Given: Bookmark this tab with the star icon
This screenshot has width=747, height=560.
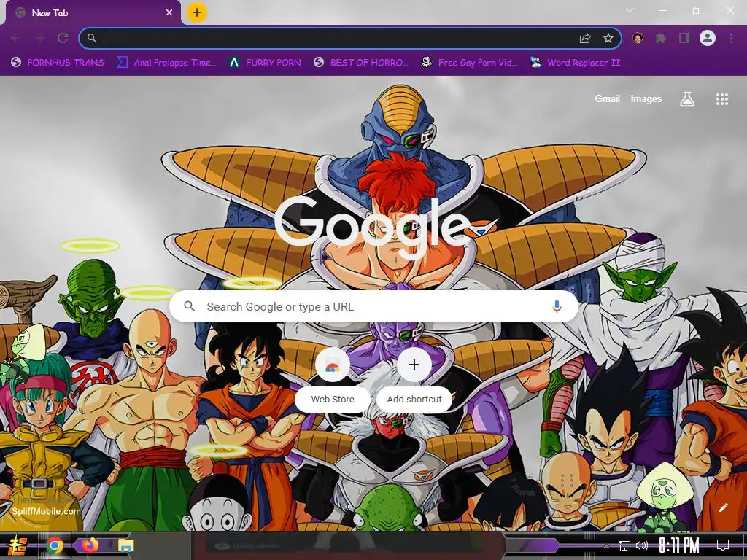Looking at the screenshot, I should point(608,38).
